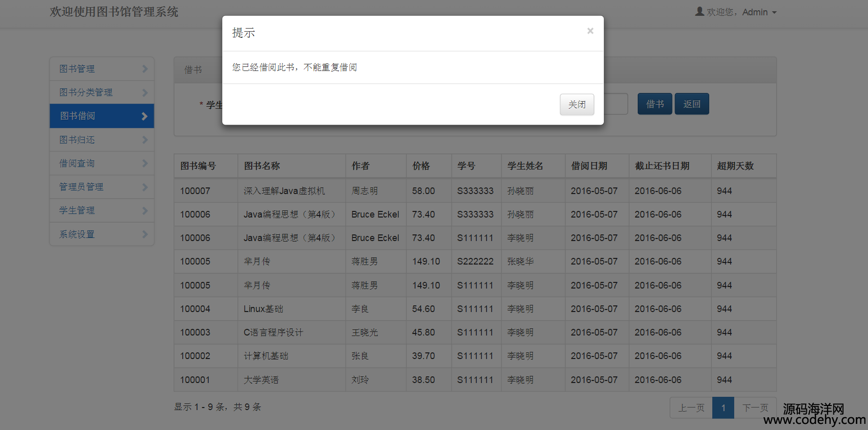Close the 提示 dialog with X icon
Viewport: 868px width, 430px height.
tap(590, 31)
